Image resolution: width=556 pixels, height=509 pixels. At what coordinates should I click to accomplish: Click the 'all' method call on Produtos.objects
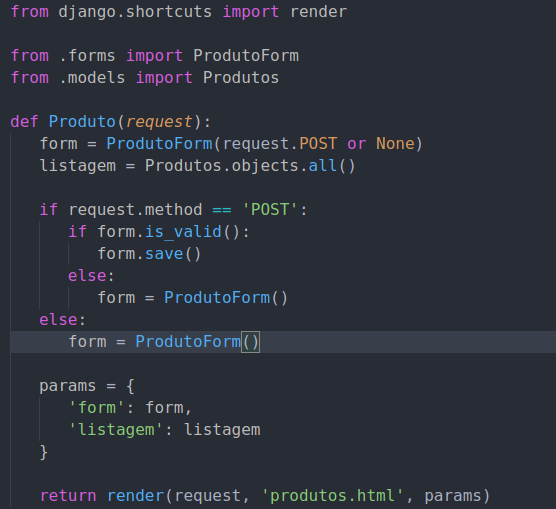323,166
